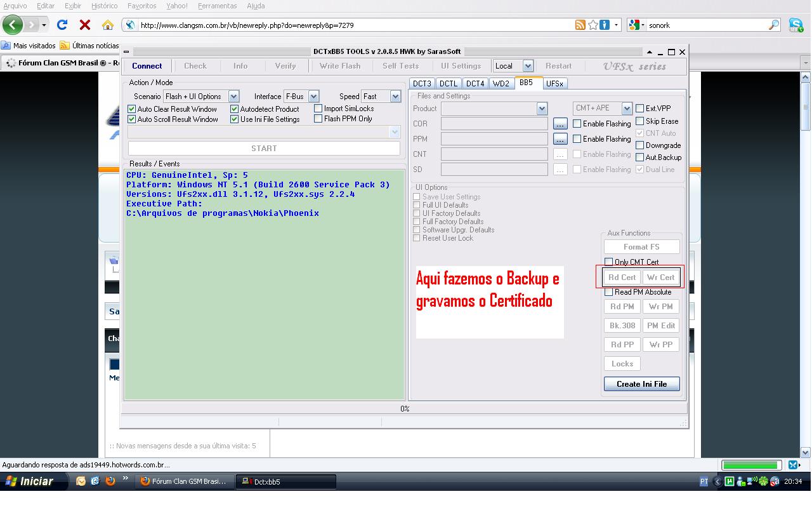The image size is (812, 508).
Task: Click the Create Ini File button
Action: point(641,384)
